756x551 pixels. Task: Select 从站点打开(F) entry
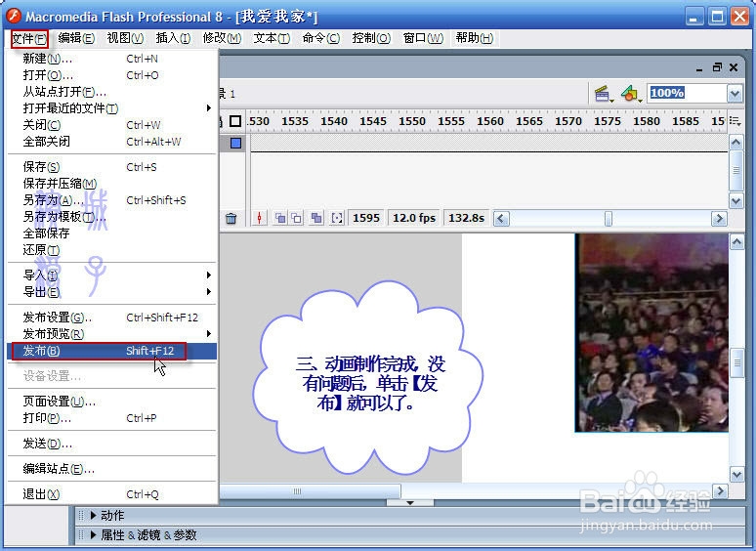(112, 92)
